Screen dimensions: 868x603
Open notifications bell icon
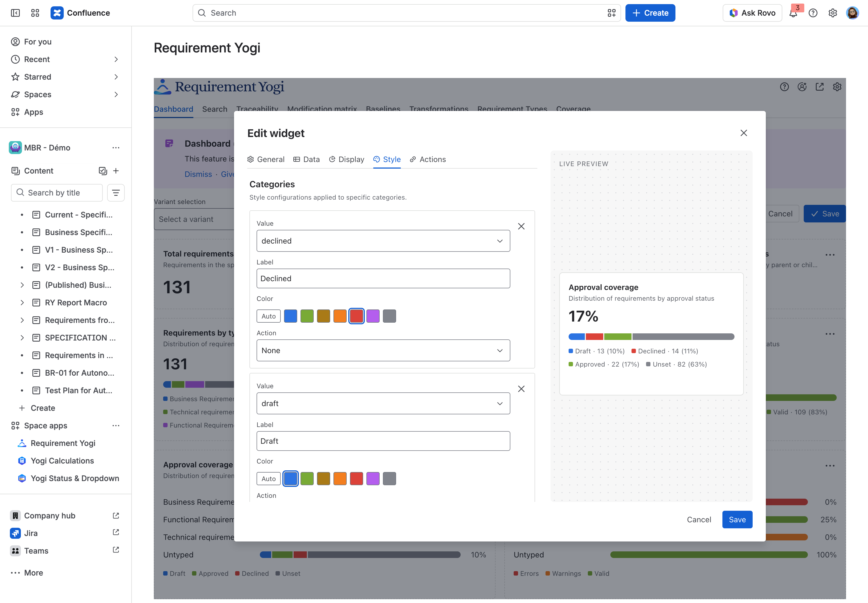click(x=793, y=13)
